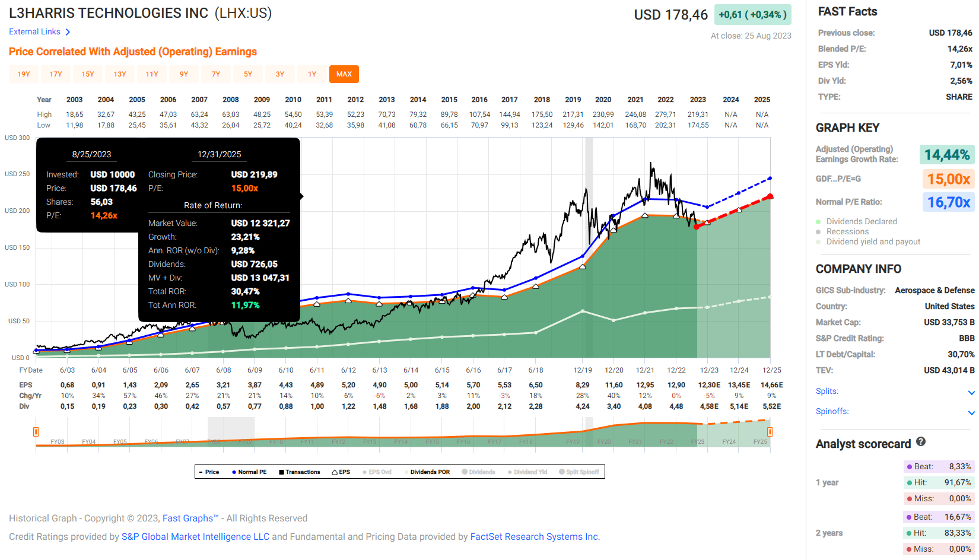979x560 pixels.
Task: Open the External Links link
Action: pos(34,32)
